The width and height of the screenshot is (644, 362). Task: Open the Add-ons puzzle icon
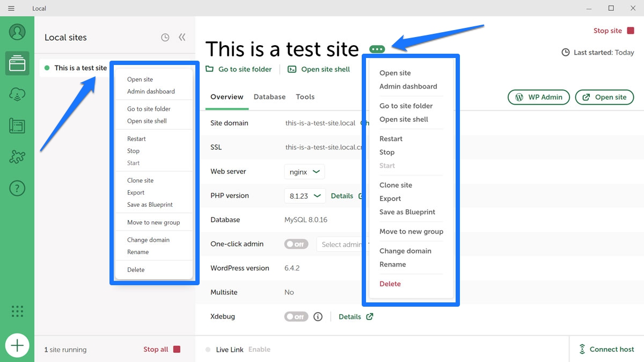17,157
